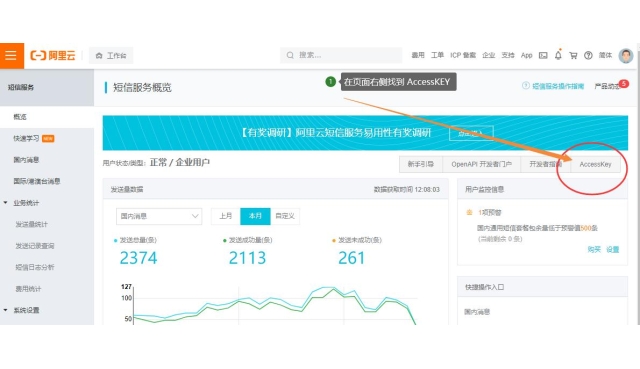Viewport: 640px width, 369px height.
Task: Switch to the 自定义 tab
Action: point(285,216)
